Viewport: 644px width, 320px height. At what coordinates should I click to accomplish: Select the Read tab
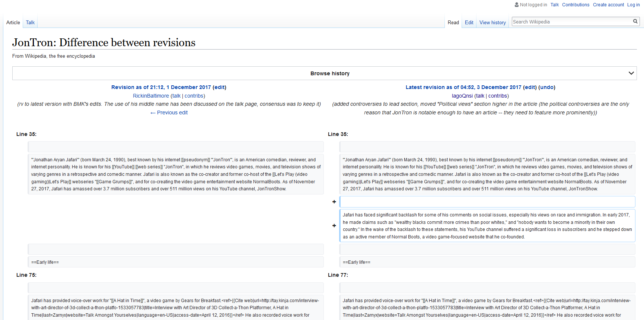pos(453,22)
